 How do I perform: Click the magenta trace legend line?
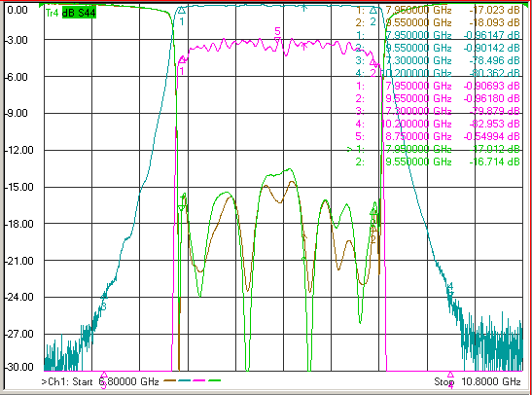click(199, 380)
